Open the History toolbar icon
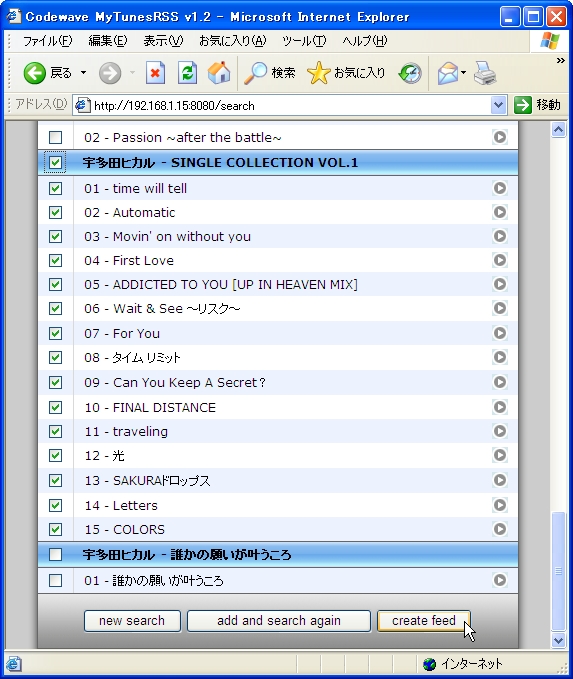 tap(409, 73)
